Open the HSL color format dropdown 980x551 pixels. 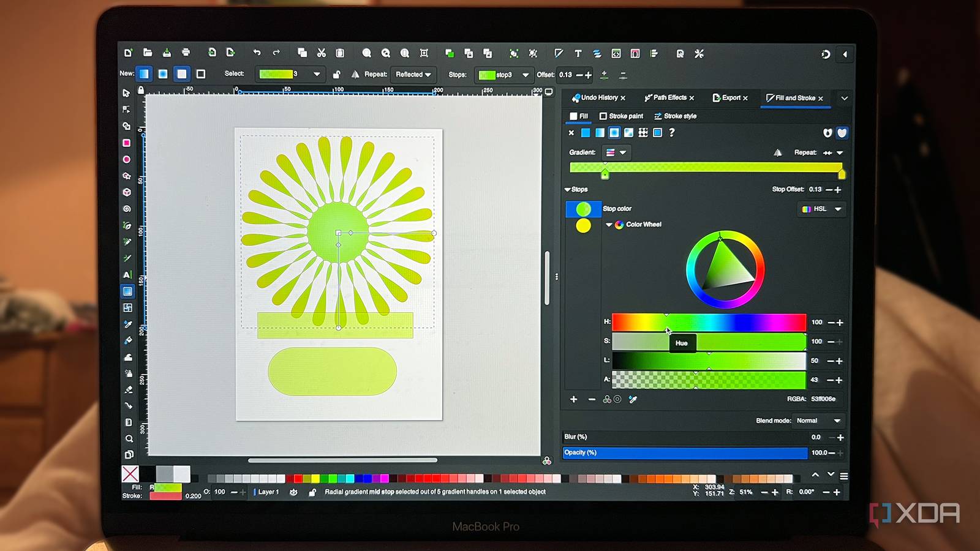(821, 209)
